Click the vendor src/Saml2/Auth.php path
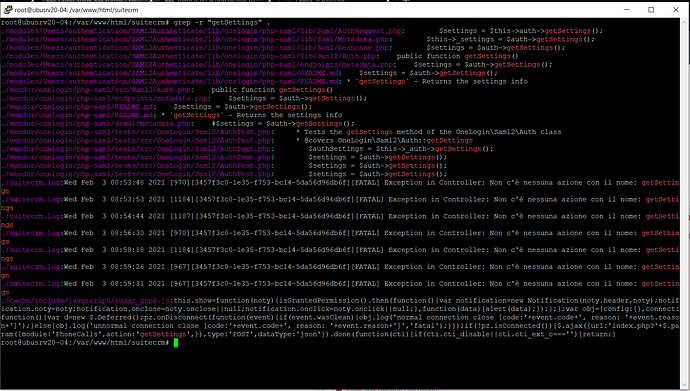This screenshot has width=690, height=391. click(97, 90)
